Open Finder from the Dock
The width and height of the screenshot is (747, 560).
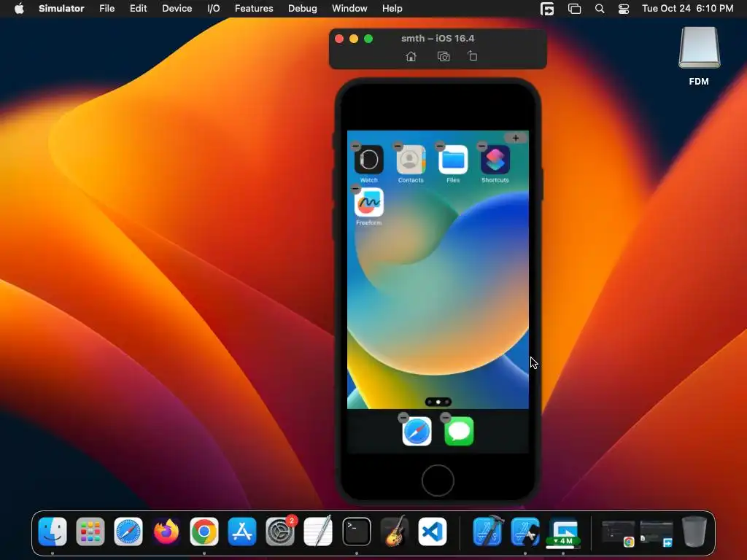53,532
